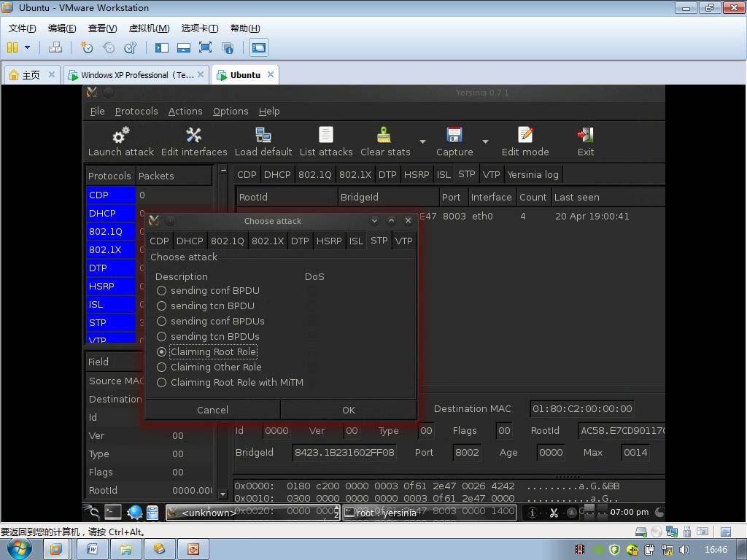This screenshot has height=560, width=747.
Task: Click the dialog roll-down chevron button
Action: click(x=374, y=220)
